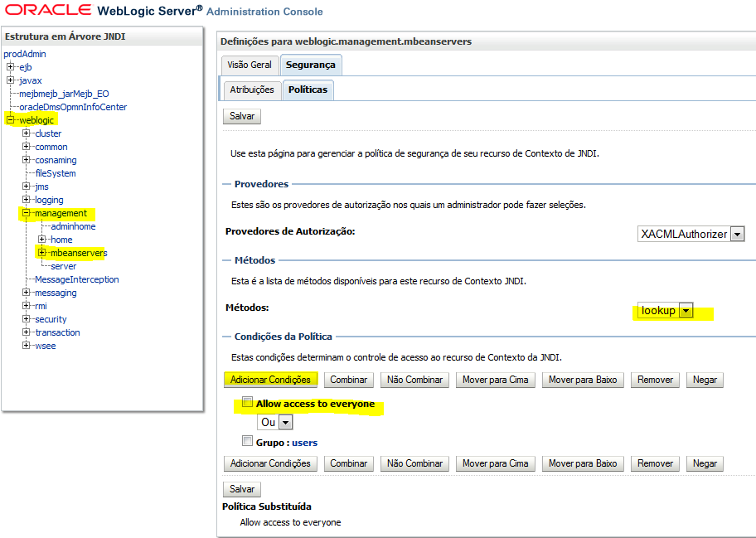Click the management tree link
756x538 pixels.
coord(61,213)
